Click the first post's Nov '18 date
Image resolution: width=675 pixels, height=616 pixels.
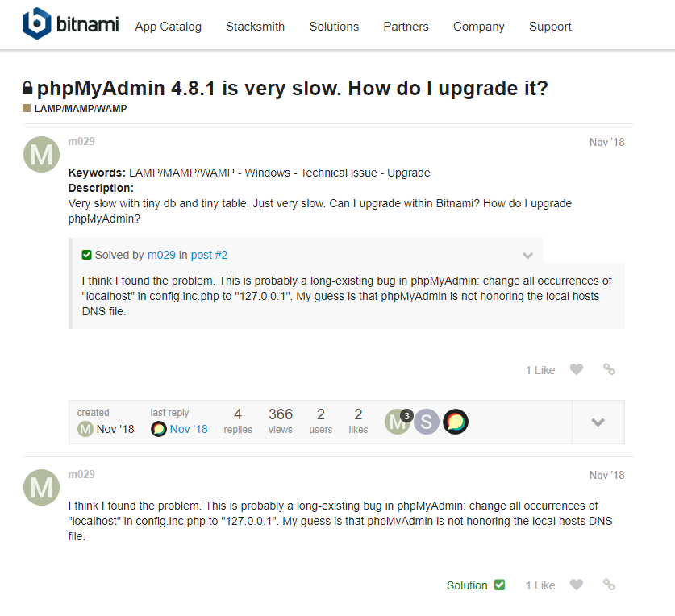click(606, 142)
